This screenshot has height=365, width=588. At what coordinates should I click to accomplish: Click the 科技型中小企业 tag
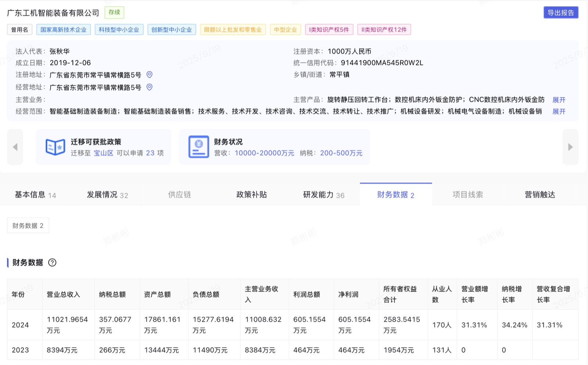(119, 30)
